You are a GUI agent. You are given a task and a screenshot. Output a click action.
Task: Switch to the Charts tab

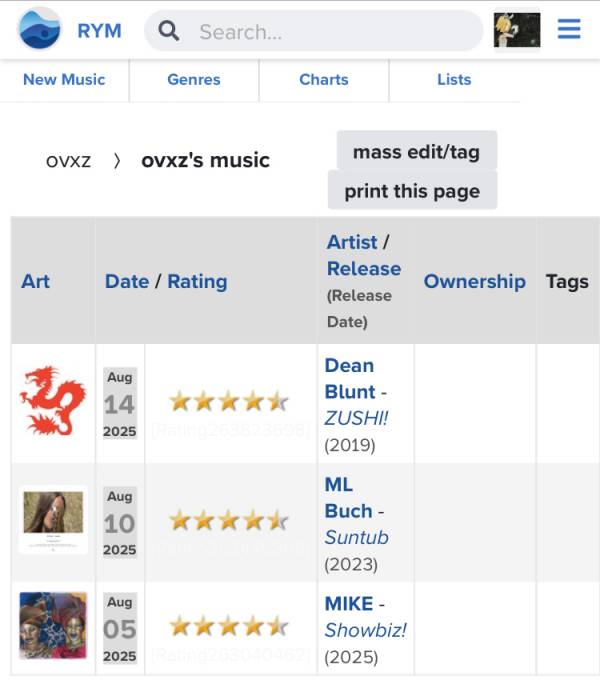click(x=324, y=80)
